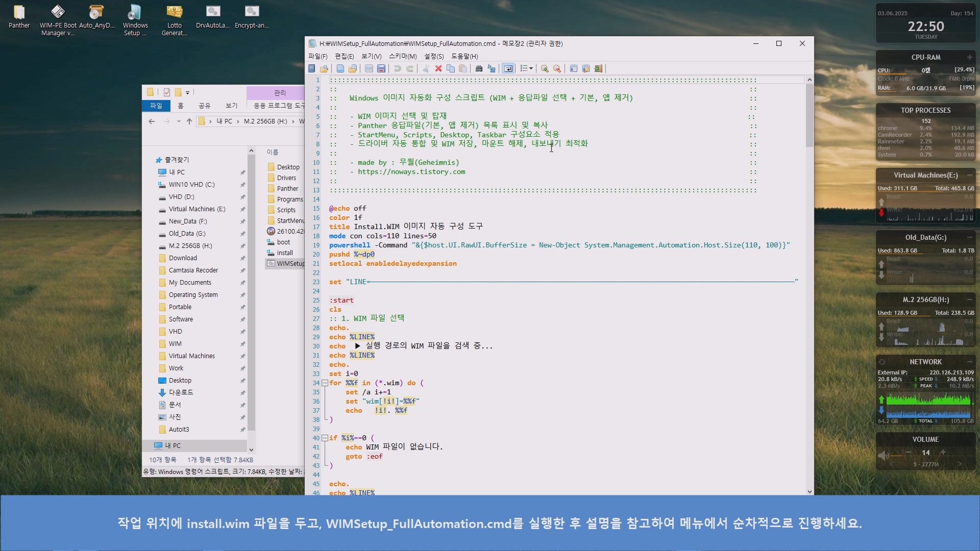The width and height of the screenshot is (980, 551).
Task: Open the view options dropdown arrow in toolbar
Action: tap(531, 69)
